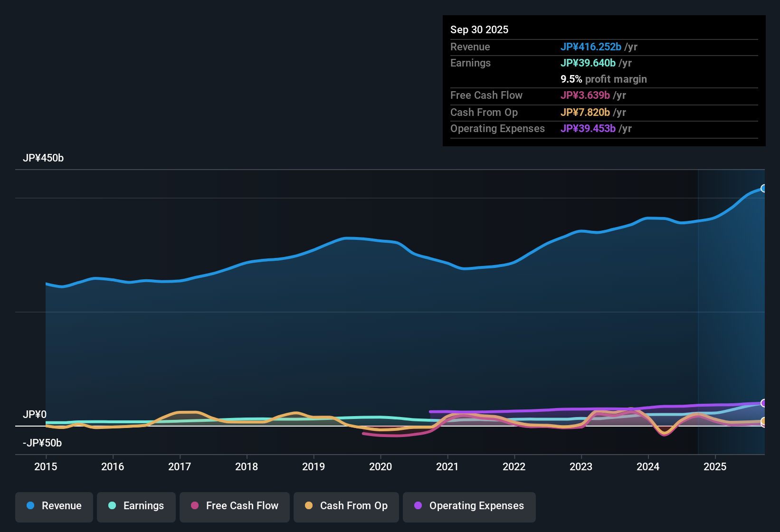Click the Sep 30 2025 tooltip header
780x532 pixels.
click(x=480, y=29)
